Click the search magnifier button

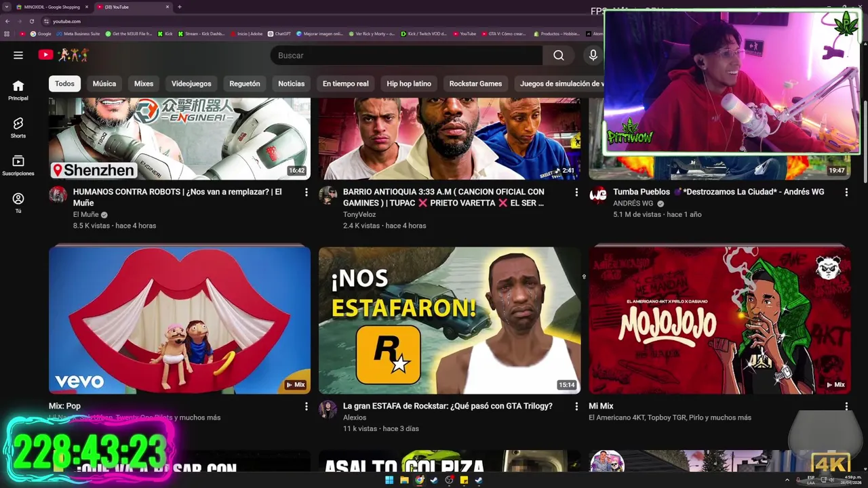pyautogui.click(x=559, y=56)
